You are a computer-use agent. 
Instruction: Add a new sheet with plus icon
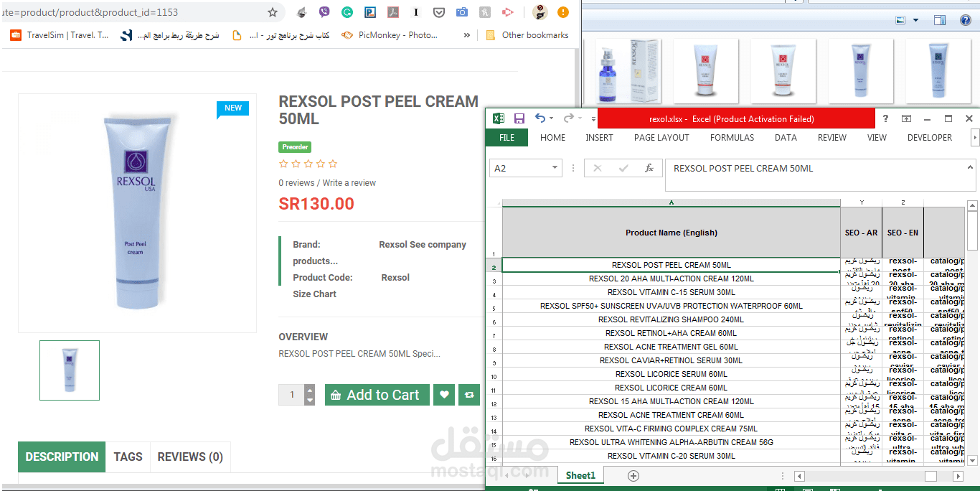[633, 476]
